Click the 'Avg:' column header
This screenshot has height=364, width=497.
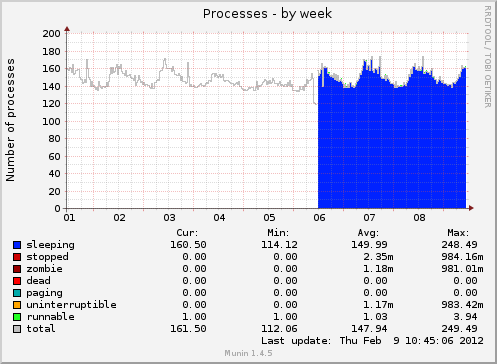[368, 233]
